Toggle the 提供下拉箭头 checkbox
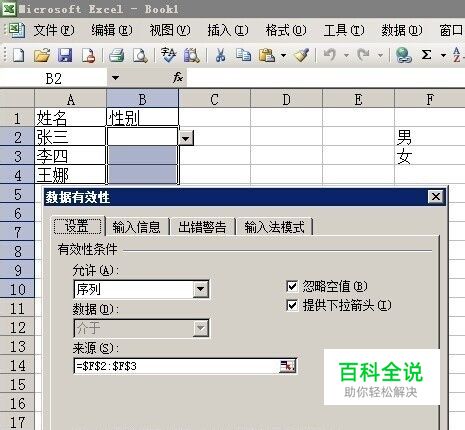 292,305
